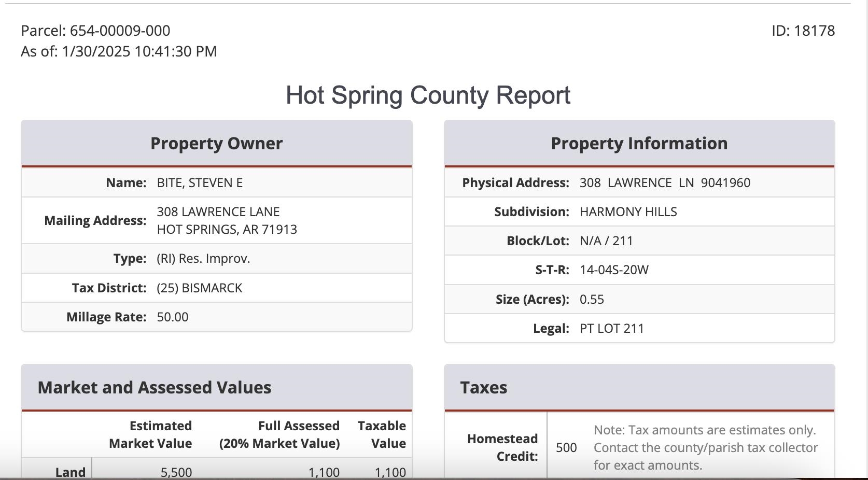Select the legal description PT LOT 211
Screen dimensions: 868x480
coord(612,329)
